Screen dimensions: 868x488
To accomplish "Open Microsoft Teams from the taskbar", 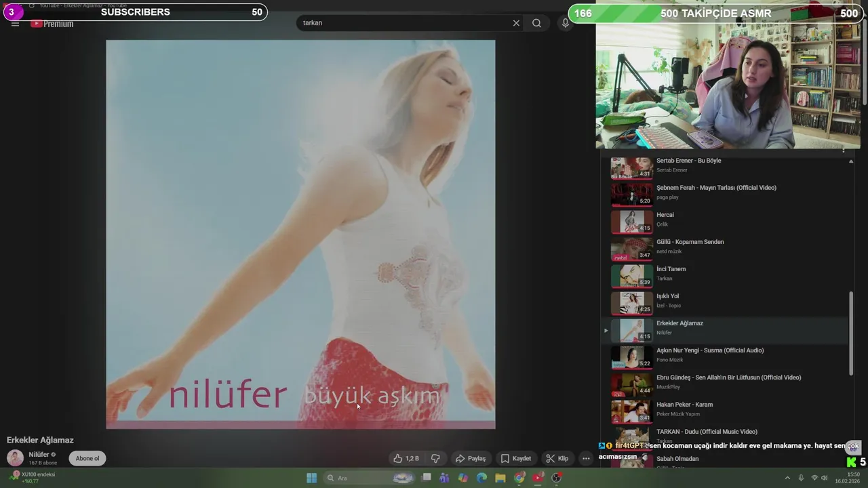I will pos(445,478).
